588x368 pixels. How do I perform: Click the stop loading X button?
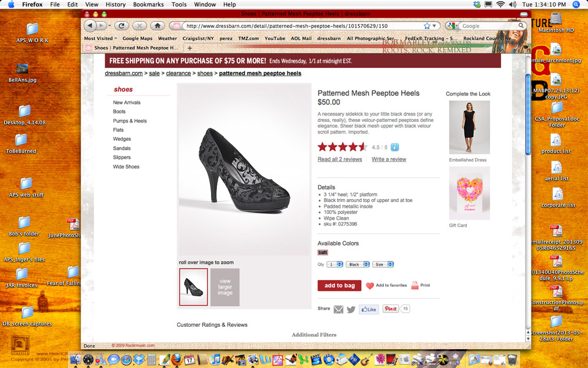coord(139,25)
